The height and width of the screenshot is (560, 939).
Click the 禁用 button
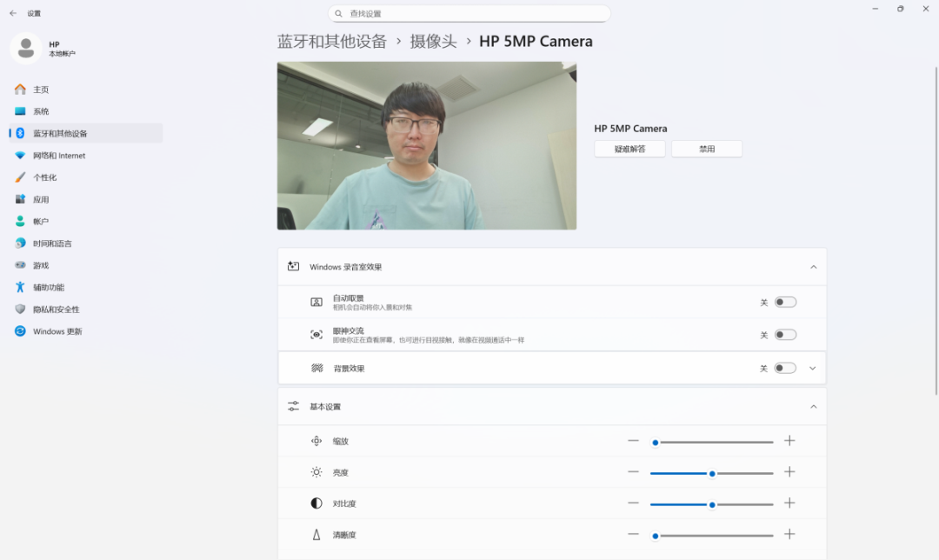pyautogui.click(x=707, y=150)
